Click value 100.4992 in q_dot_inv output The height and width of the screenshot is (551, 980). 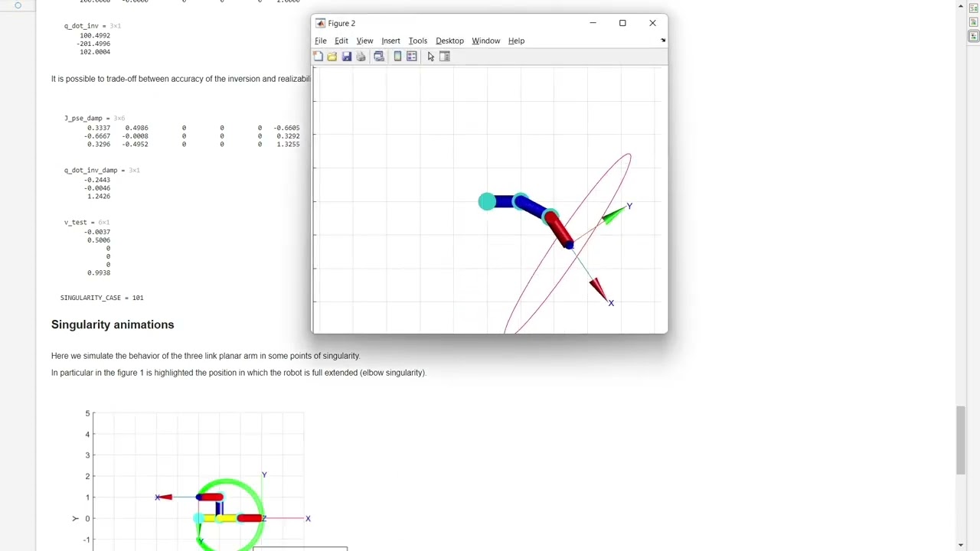click(x=95, y=35)
